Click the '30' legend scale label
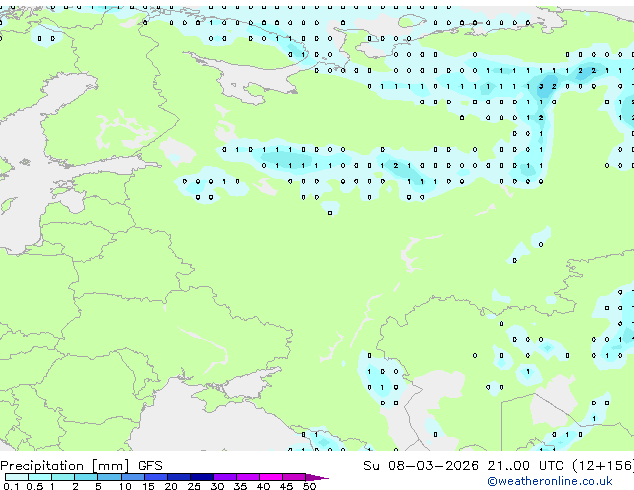This screenshot has height=490, width=634. [x=217, y=486]
